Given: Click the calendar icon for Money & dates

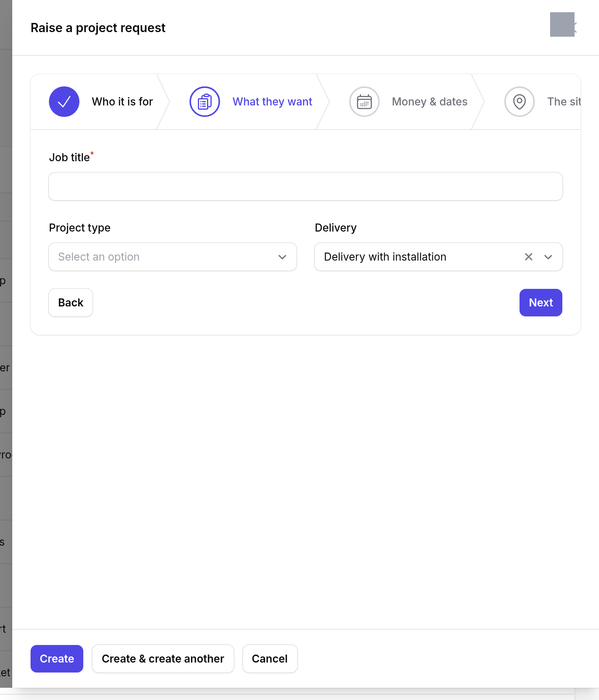Looking at the screenshot, I should coord(364,102).
